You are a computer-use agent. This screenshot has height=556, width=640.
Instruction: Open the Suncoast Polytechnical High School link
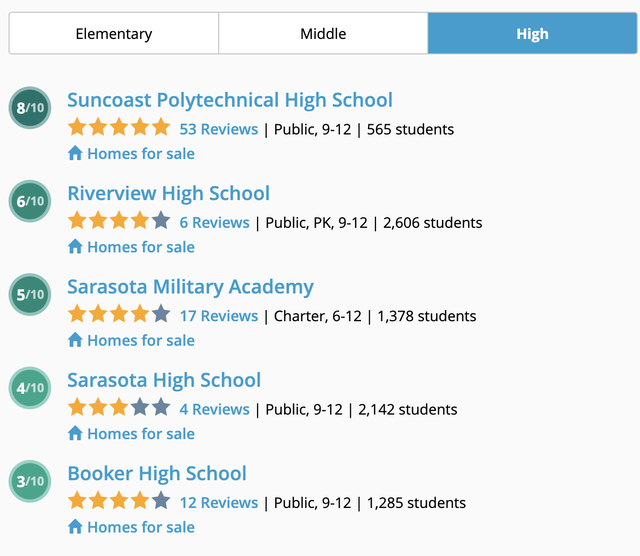tap(230, 100)
